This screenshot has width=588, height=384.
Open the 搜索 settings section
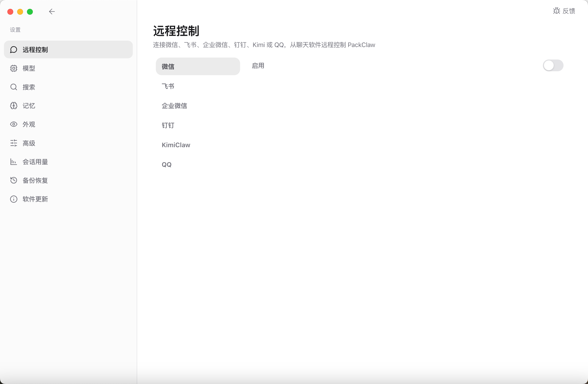click(x=68, y=87)
